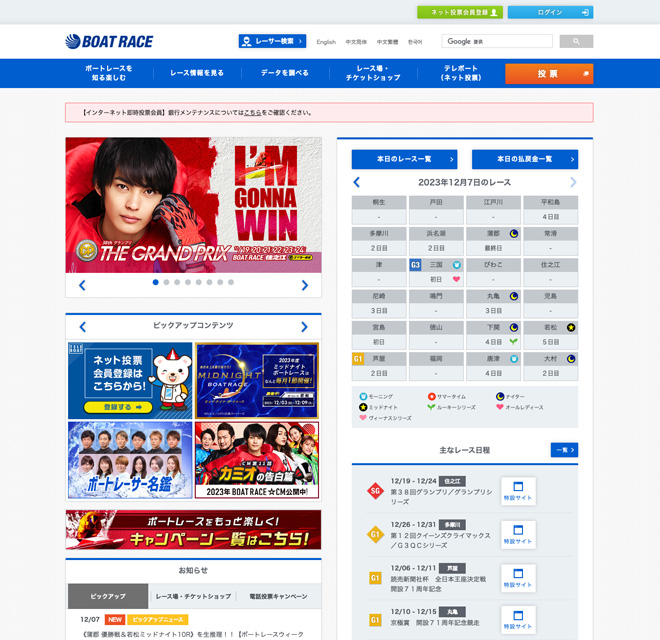This screenshot has width=660, height=640.
Task: Open the 平和島 race venue cell
Action: (551, 210)
